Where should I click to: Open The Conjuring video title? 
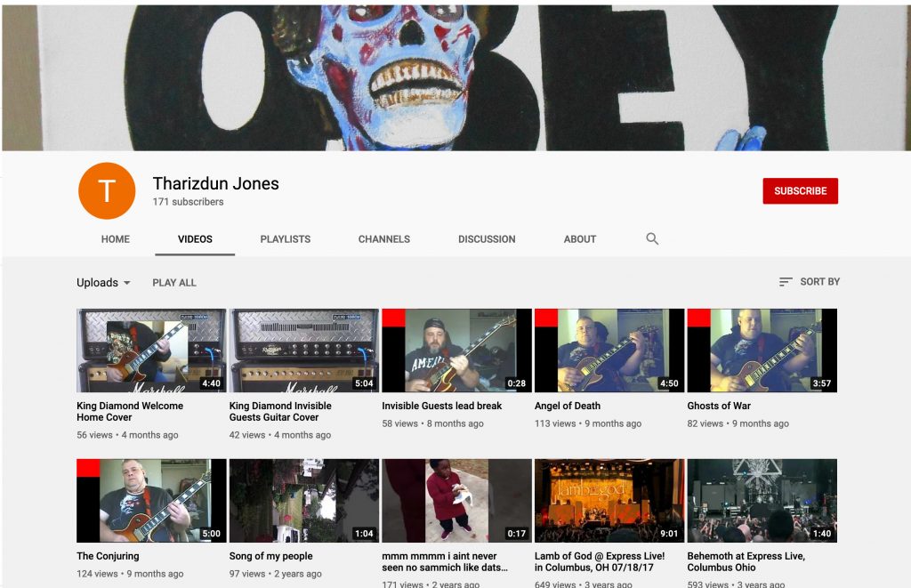108,556
